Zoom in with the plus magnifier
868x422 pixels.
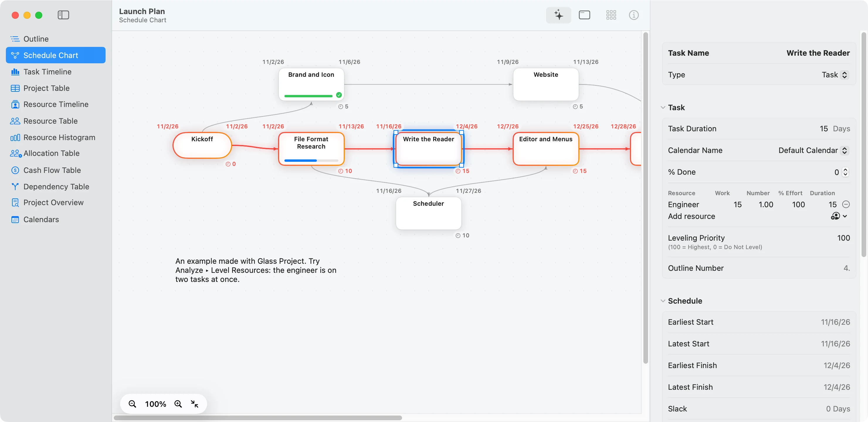[x=178, y=404]
